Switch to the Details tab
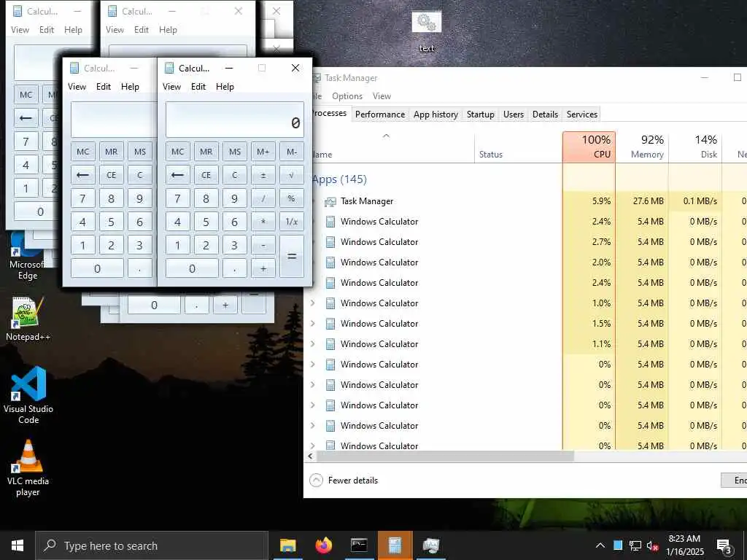The width and height of the screenshot is (747, 560). (x=545, y=114)
